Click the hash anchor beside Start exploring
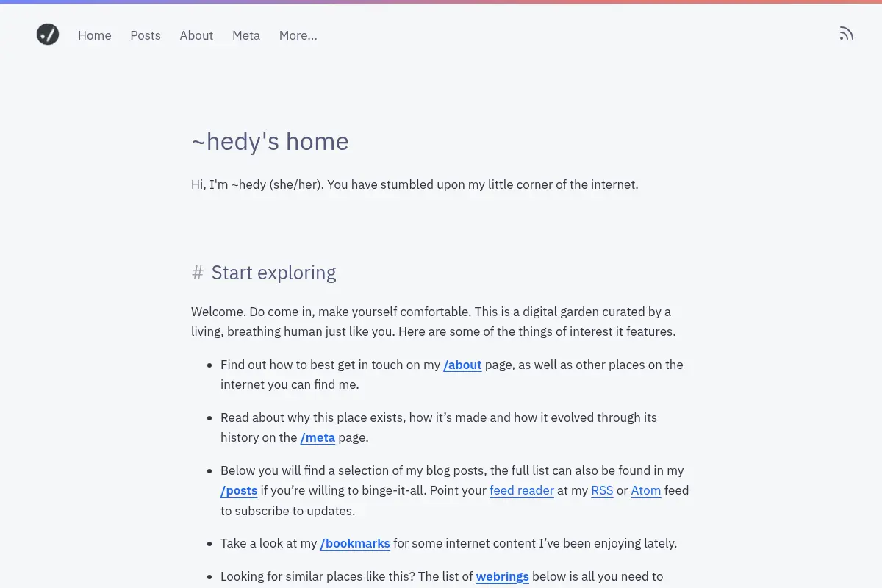Screen dimensions: 882x588 (x=198, y=273)
